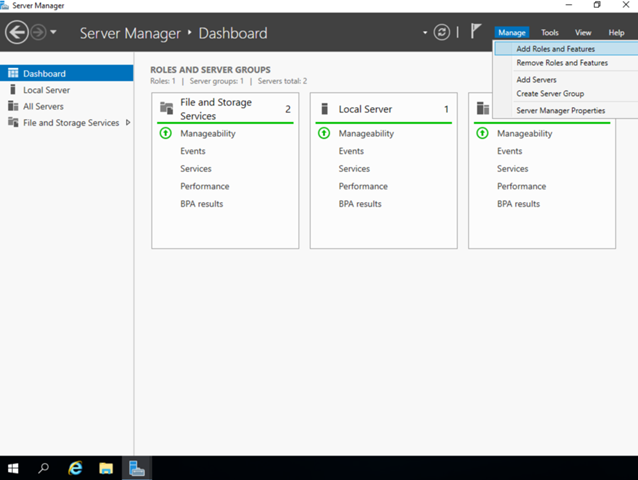Open Manageability in the third tile
The height and width of the screenshot is (480, 638).
pos(524,133)
